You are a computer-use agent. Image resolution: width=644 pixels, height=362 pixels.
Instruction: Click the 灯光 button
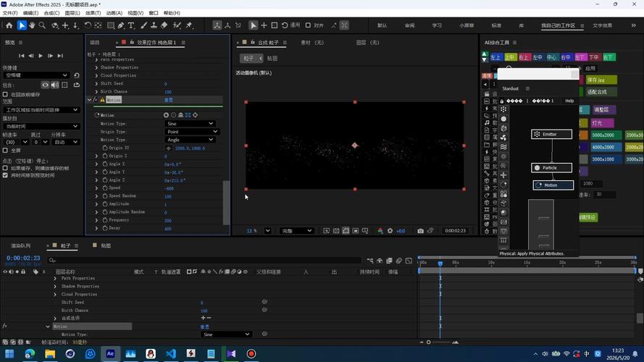(x=602, y=123)
